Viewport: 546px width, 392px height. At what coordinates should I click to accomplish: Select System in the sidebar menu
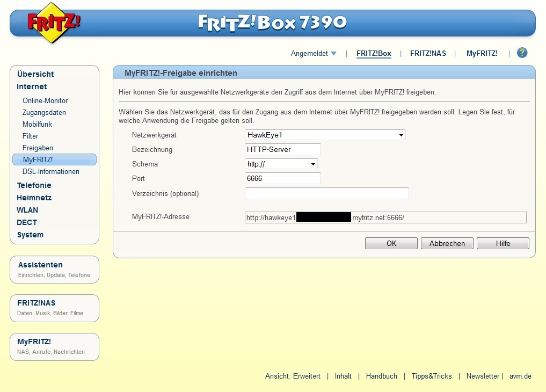click(30, 235)
